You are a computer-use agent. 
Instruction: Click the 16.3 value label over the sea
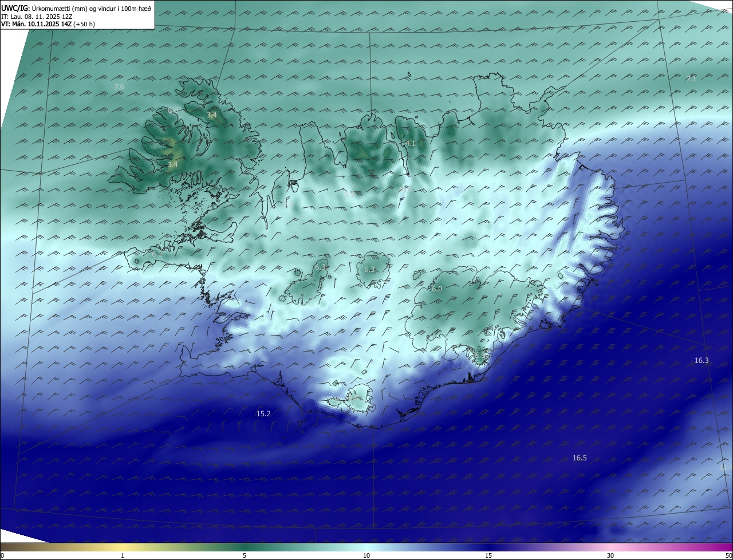(x=702, y=360)
